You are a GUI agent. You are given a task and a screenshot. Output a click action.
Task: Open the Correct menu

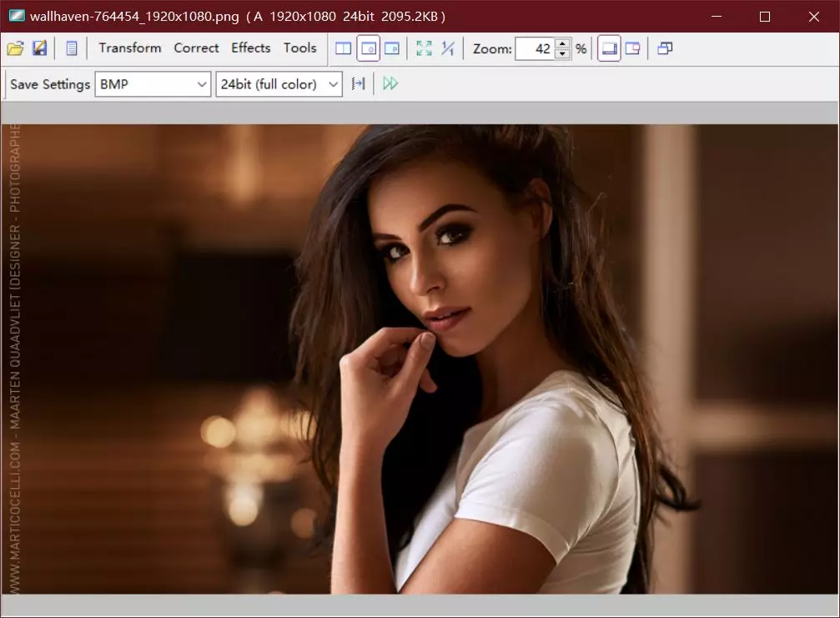pyautogui.click(x=196, y=48)
